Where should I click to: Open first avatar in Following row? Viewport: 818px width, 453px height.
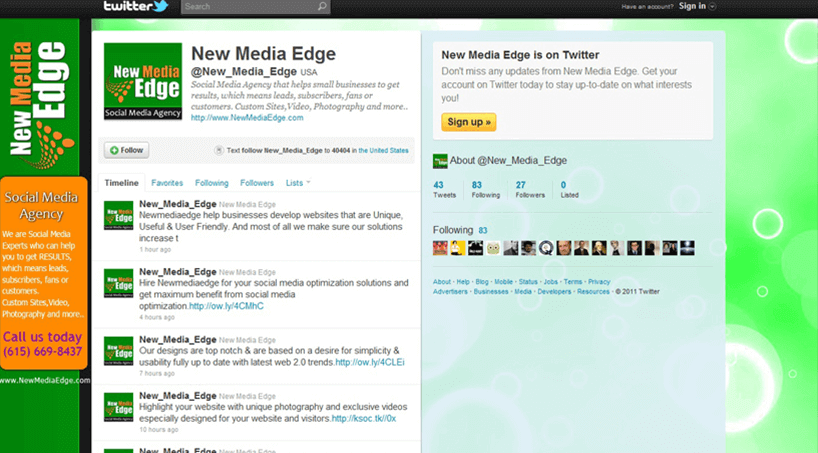pos(440,248)
